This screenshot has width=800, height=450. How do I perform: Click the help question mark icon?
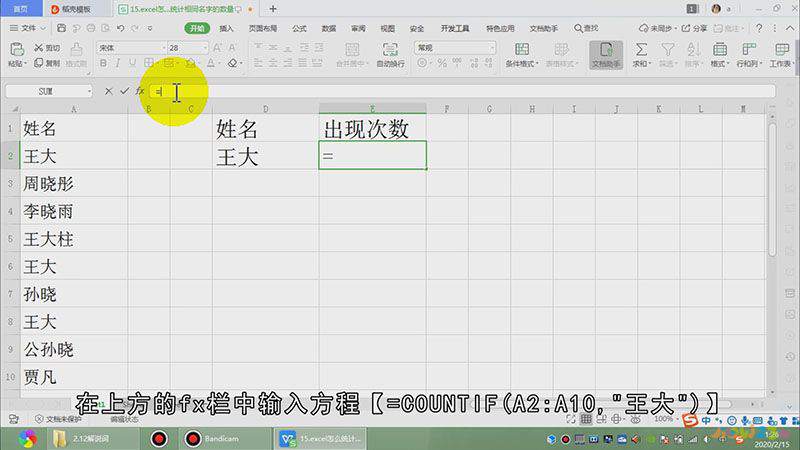(x=759, y=28)
